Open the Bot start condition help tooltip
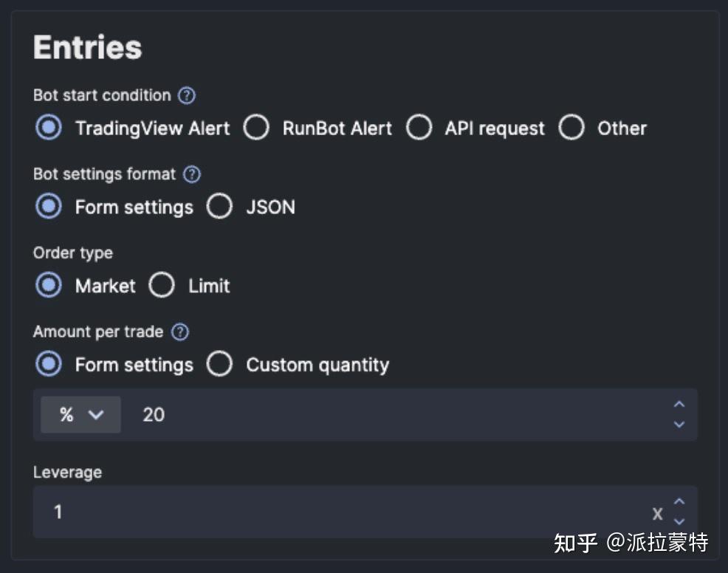728x573 pixels. click(x=186, y=95)
